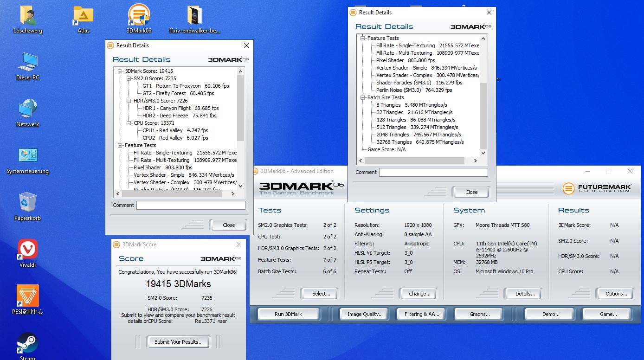Viewport: 644px width, 360px height.
Task: Click Options... under Results
Action: click(x=616, y=294)
